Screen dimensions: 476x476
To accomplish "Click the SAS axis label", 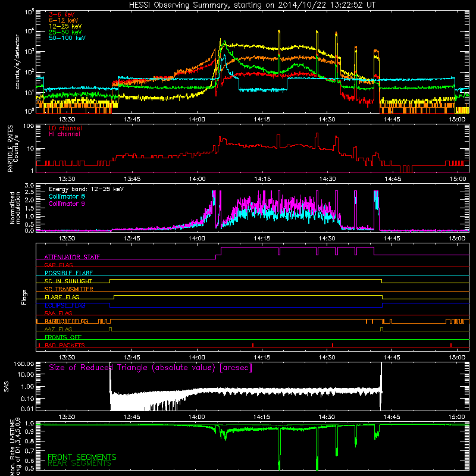I will [7, 387].
